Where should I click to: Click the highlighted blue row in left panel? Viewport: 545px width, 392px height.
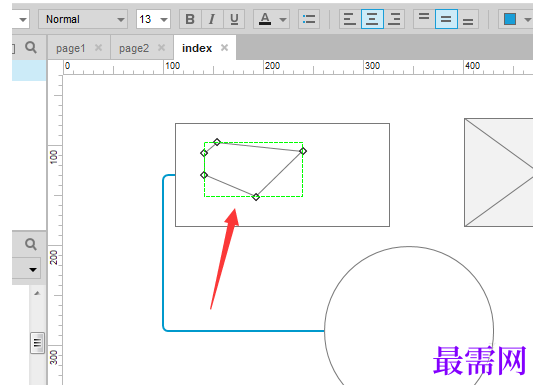(x=29, y=71)
